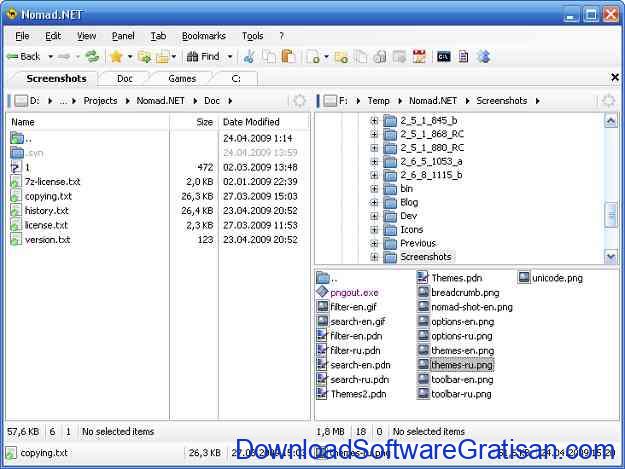Open the ? help menu

pyautogui.click(x=281, y=36)
